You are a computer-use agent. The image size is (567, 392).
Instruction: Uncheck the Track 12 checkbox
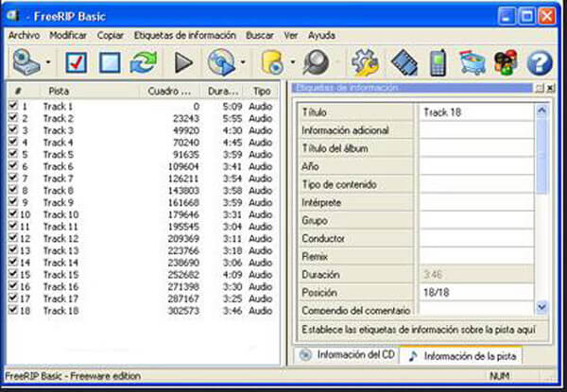pyautogui.click(x=13, y=238)
